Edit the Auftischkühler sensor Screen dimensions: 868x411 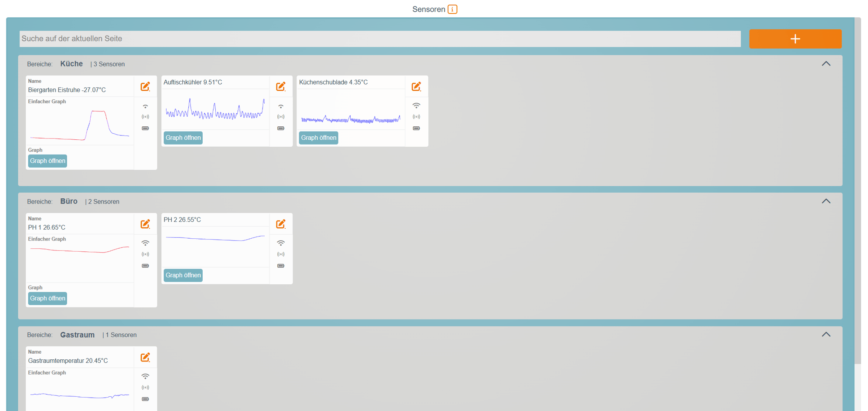pyautogui.click(x=281, y=86)
